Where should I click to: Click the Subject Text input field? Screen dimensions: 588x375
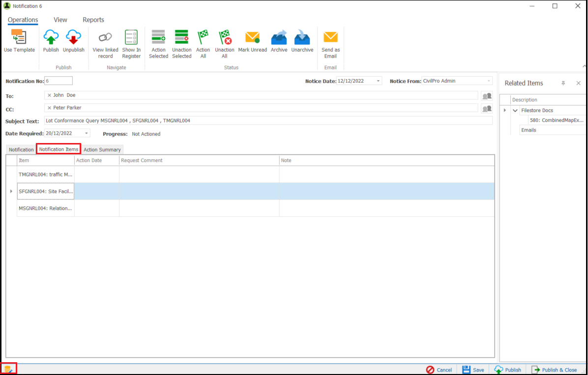[268, 121]
